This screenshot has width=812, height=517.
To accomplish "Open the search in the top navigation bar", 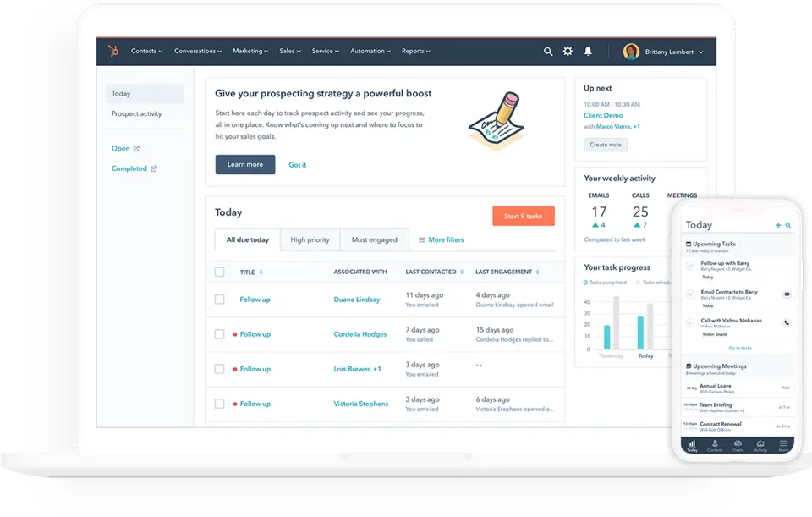I will (548, 51).
